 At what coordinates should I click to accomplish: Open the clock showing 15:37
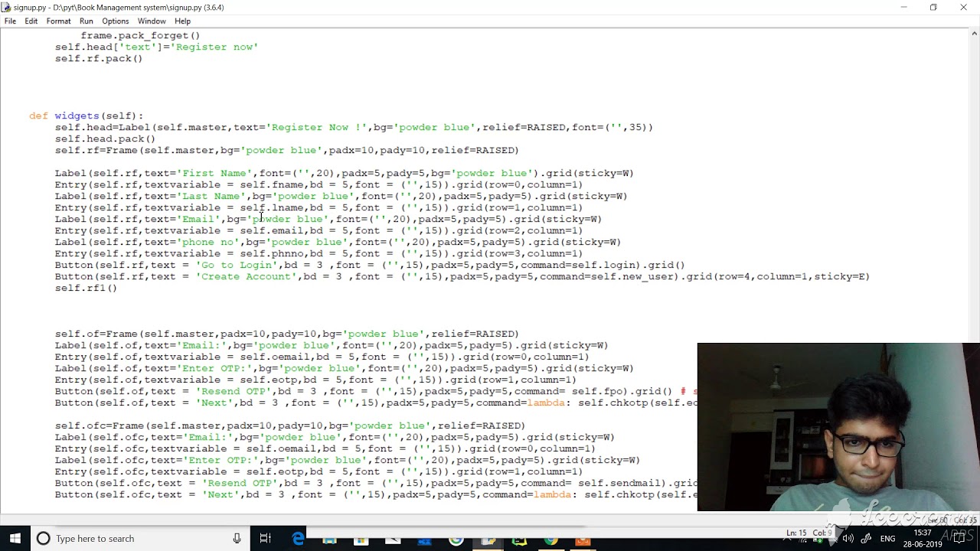click(922, 538)
